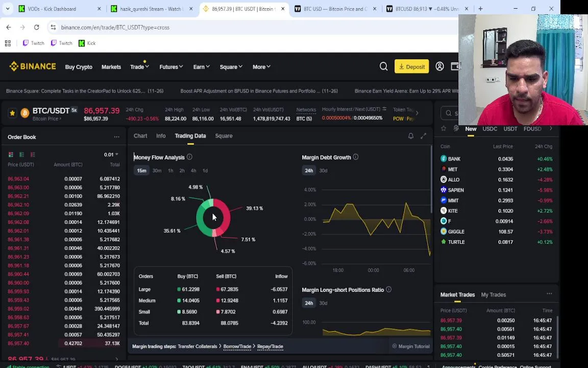Go back in browser
The width and height of the screenshot is (588, 368).
click(9, 27)
